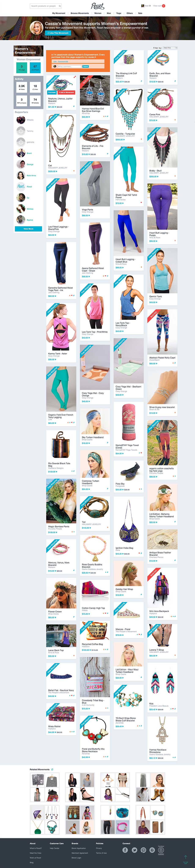Add Neptune bracelet to Movement
The width and height of the screenshot is (195, 868).
click(x=66, y=92)
